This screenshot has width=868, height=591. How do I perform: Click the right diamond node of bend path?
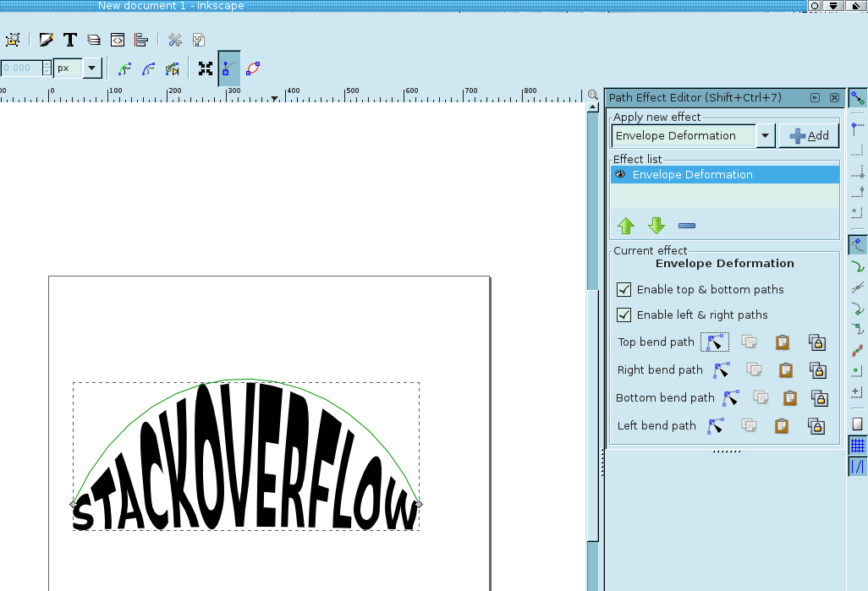coord(419,504)
